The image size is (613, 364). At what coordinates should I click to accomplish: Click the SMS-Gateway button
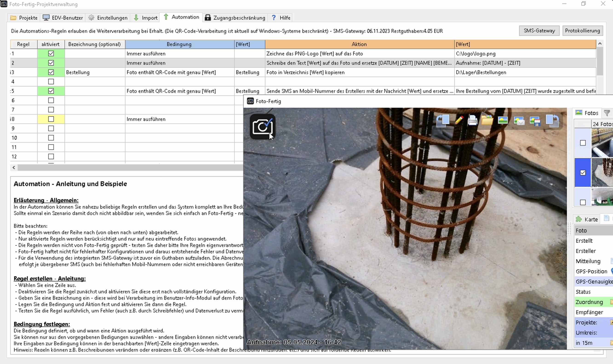(x=539, y=31)
